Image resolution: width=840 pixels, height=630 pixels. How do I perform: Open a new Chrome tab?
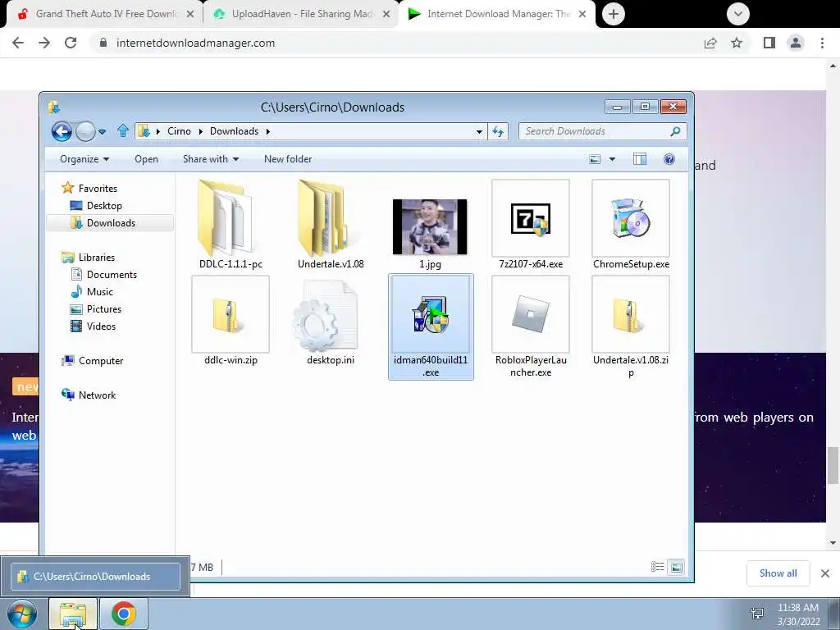pos(614,14)
